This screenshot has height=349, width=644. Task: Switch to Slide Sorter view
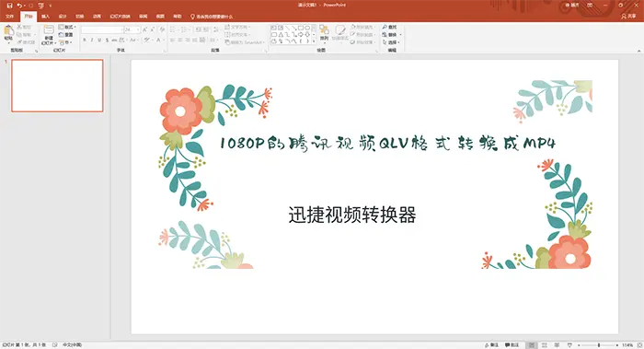coord(545,345)
